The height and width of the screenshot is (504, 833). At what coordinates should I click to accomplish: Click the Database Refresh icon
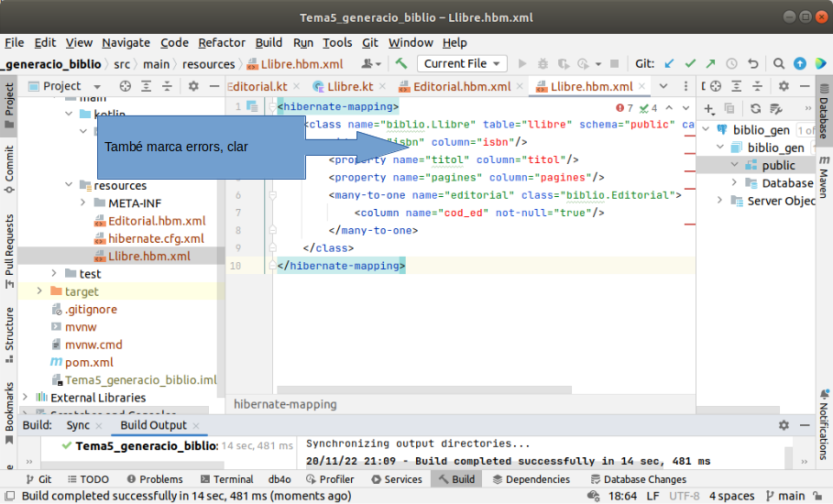[x=755, y=109]
